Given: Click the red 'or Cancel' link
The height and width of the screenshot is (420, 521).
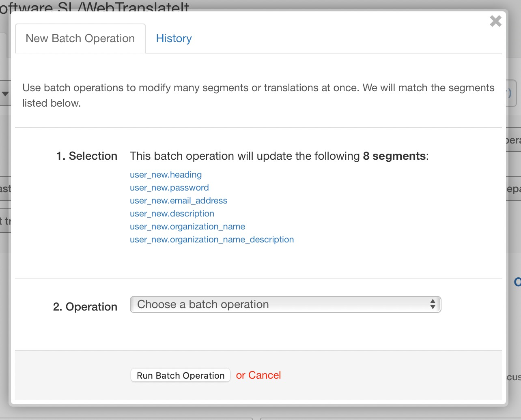Looking at the screenshot, I should (258, 375).
